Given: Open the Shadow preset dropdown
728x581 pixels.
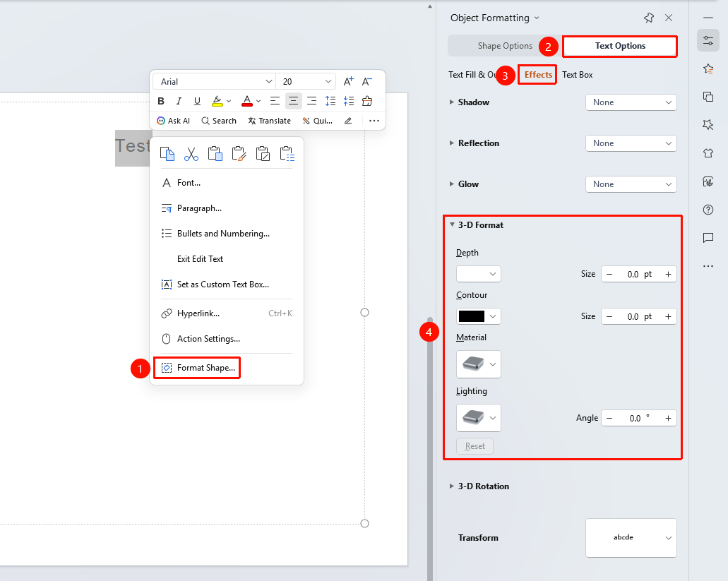Looking at the screenshot, I should pyautogui.click(x=631, y=102).
